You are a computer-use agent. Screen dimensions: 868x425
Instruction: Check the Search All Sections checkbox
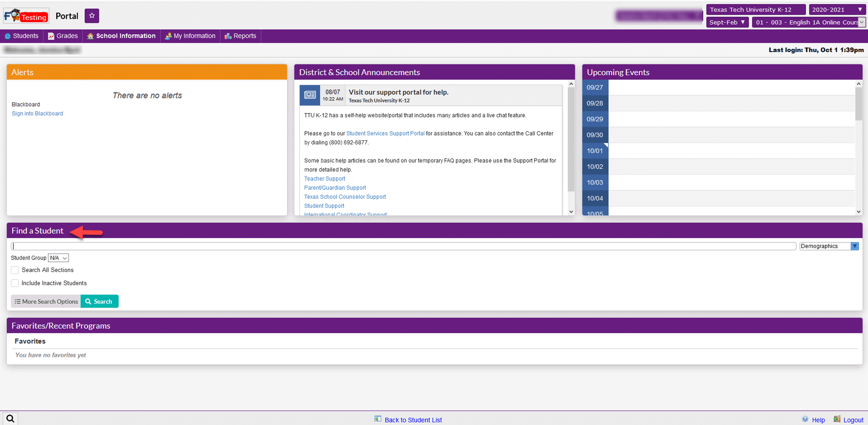point(15,270)
